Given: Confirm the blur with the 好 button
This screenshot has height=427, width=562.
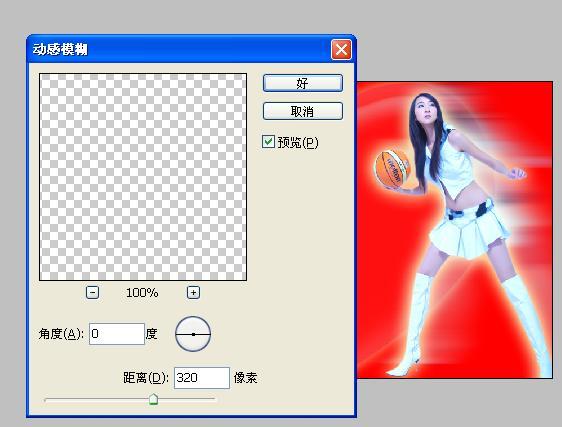Looking at the screenshot, I should click(303, 83).
